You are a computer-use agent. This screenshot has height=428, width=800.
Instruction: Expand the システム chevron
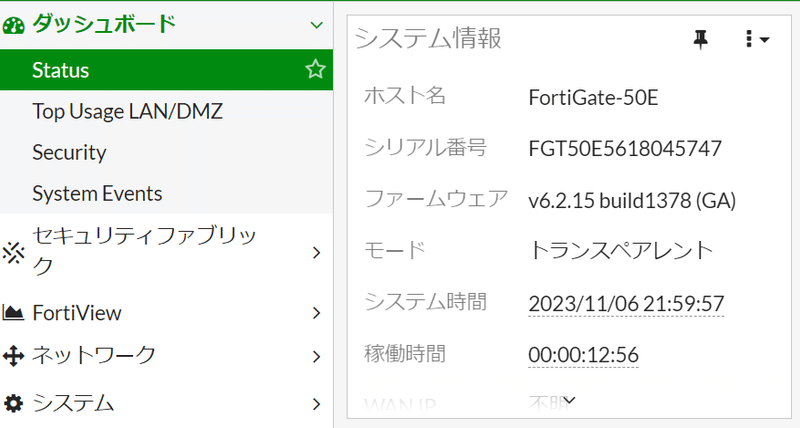(x=316, y=404)
